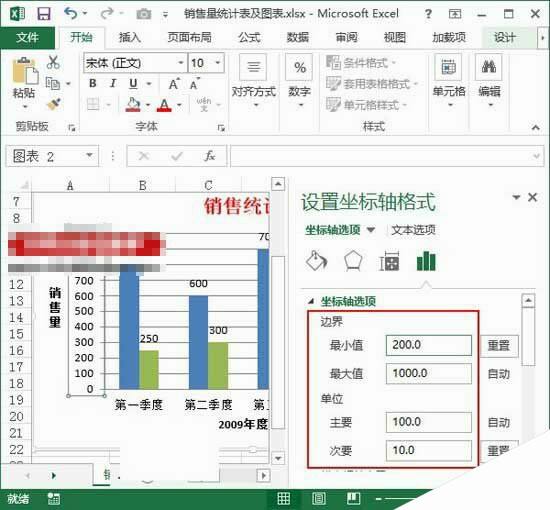Toggle Underline formatting

[133, 84]
